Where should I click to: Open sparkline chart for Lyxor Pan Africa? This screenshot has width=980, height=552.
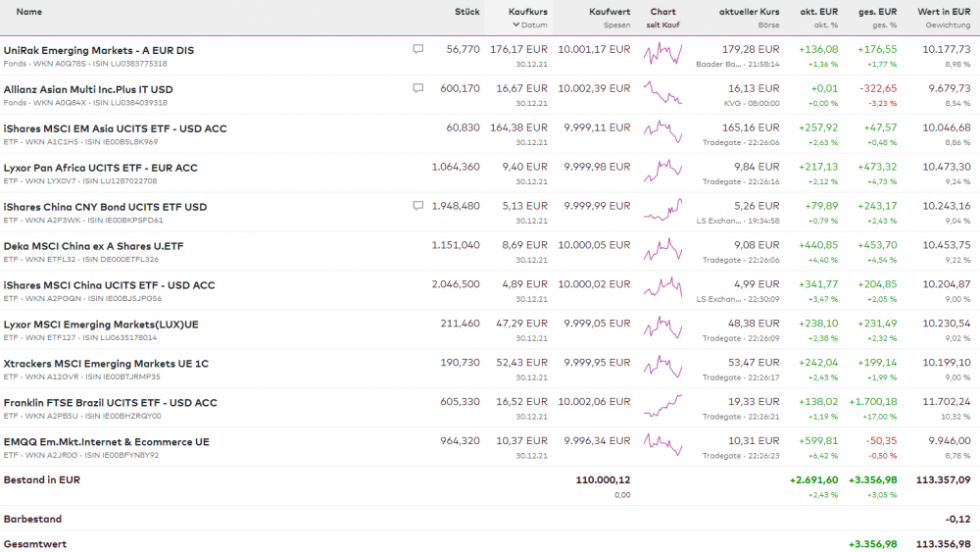tap(662, 173)
